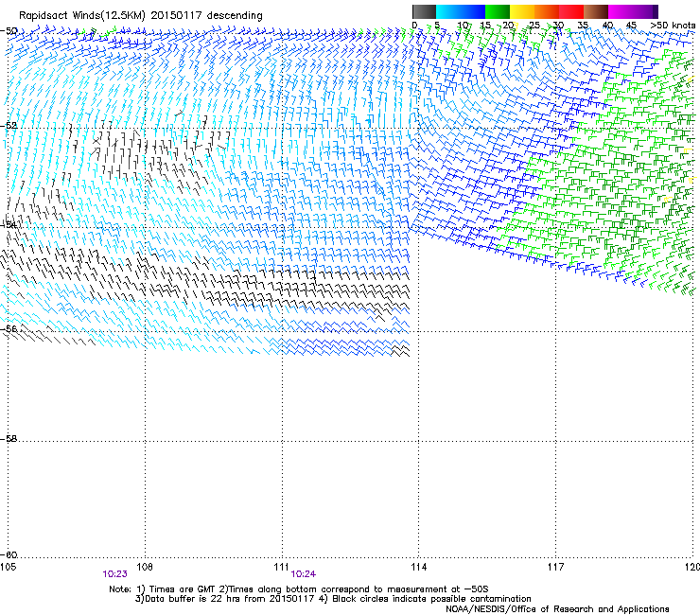The width and height of the screenshot is (700, 615).
Task: Click the red 30-35 knots legend swatch
Action: point(571,11)
